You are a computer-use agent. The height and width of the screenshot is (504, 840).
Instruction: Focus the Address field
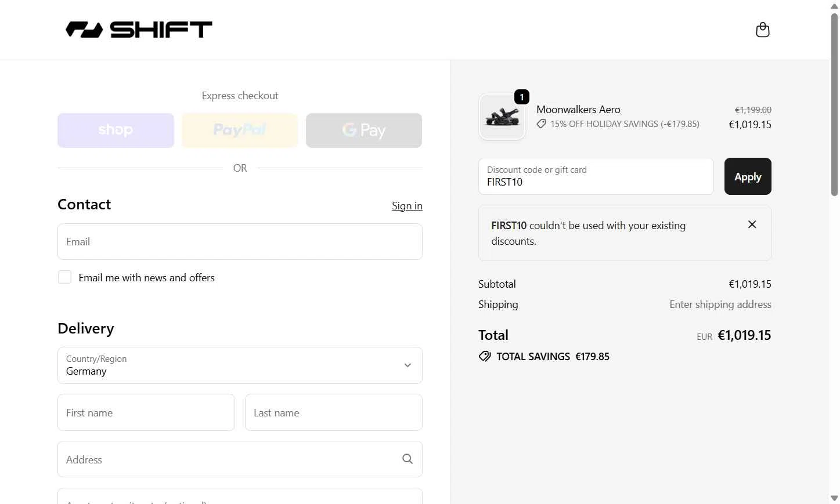pyautogui.click(x=240, y=459)
